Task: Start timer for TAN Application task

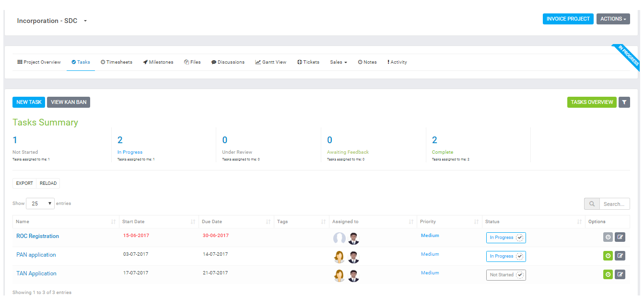Action: click(608, 274)
